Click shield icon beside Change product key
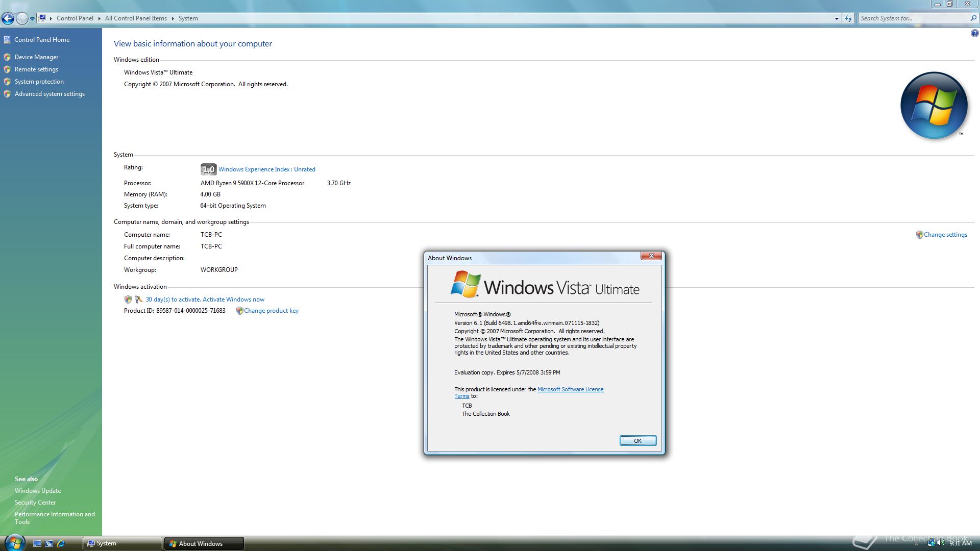The image size is (980, 551). pos(239,311)
